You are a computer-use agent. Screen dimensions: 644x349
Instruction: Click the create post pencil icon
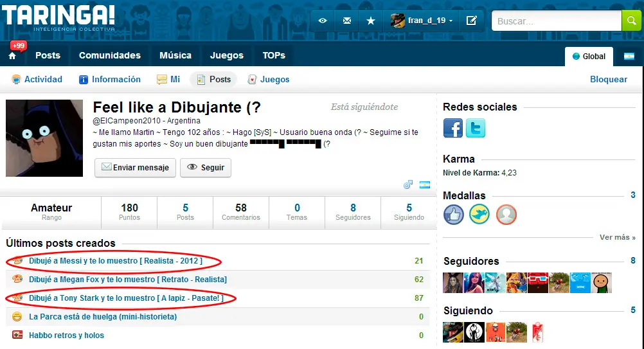coord(472,21)
